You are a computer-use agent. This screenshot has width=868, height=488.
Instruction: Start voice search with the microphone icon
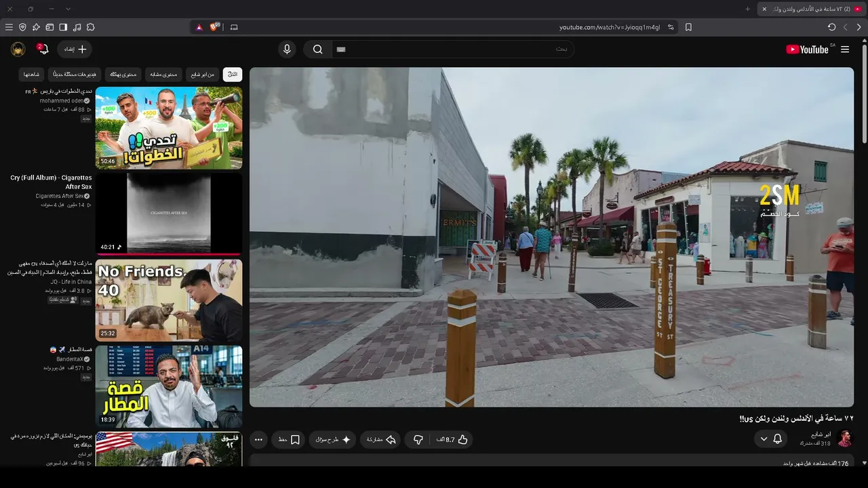287,49
